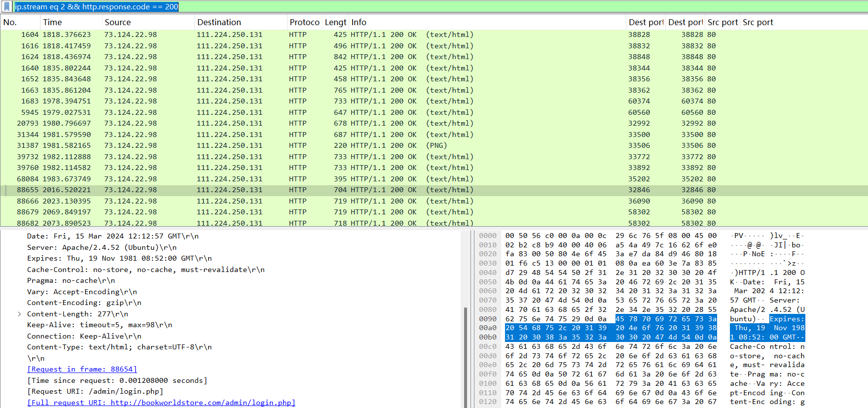The width and height of the screenshot is (868, 408).
Task: Sort by the Time column header
Action: click(71, 22)
